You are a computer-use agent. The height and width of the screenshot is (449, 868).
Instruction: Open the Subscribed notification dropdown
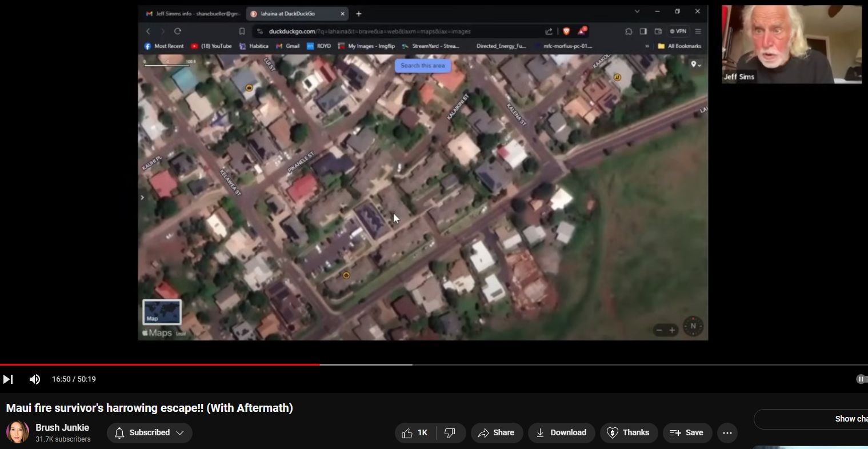pyautogui.click(x=150, y=433)
